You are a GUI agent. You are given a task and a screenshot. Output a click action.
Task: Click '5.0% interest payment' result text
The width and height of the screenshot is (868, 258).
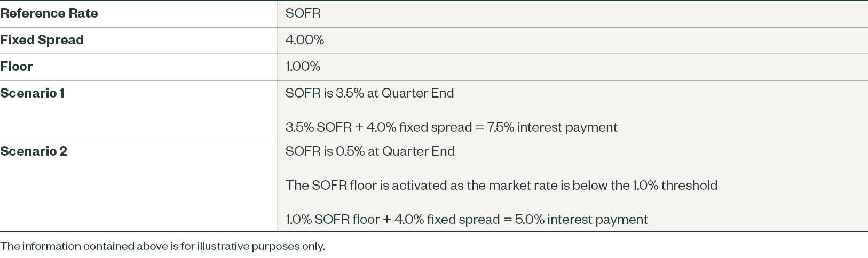pos(581,220)
